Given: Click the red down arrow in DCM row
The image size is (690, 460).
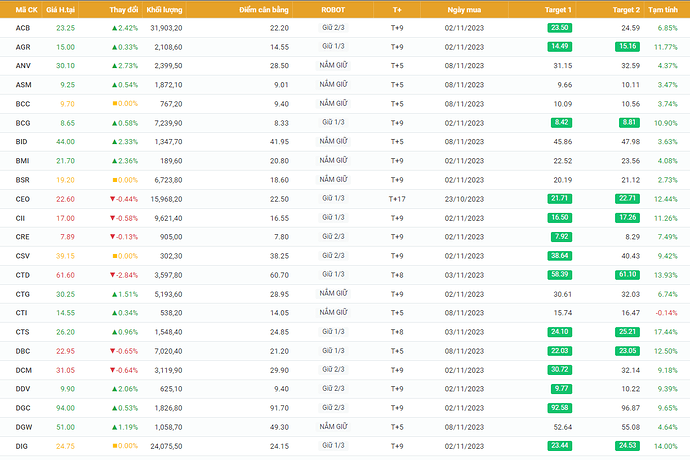Looking at the screenshot, I should point(113,370).
